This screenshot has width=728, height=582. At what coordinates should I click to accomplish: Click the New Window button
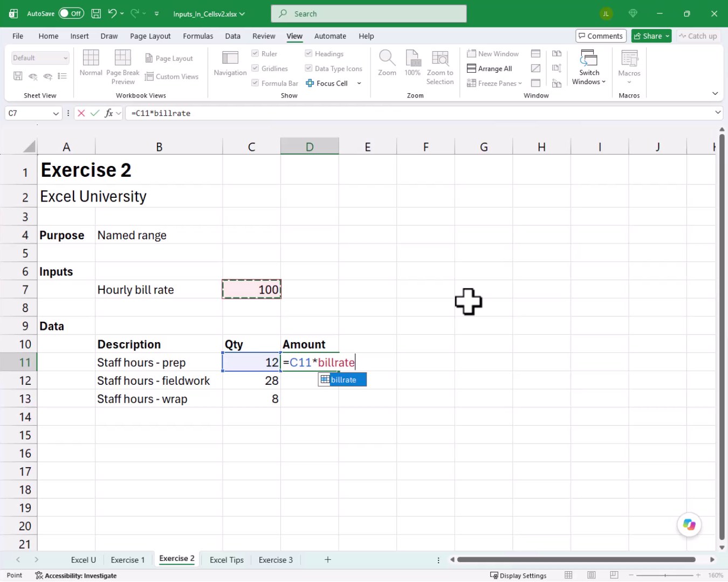coord(493,53)
